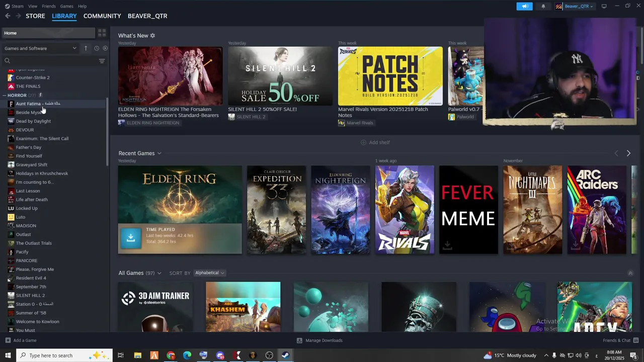This screenshot has width=644, height=362.
Task: Collapse the HORROR category
Action: [5, 96]
